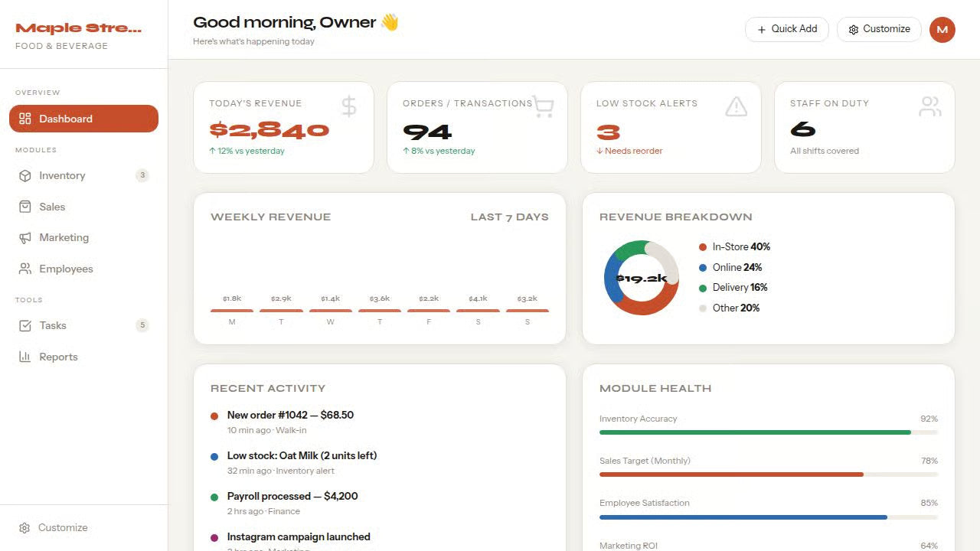Image resolution: width=980 pixels, height=551 pixels.
Task: Click the center of the revenue donut chart
Action: point(641,278)
